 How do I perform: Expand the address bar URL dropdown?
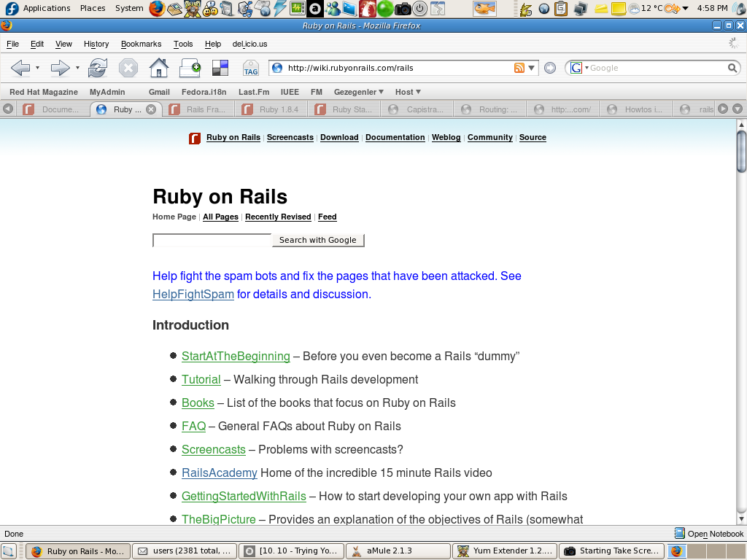(531, 68)
